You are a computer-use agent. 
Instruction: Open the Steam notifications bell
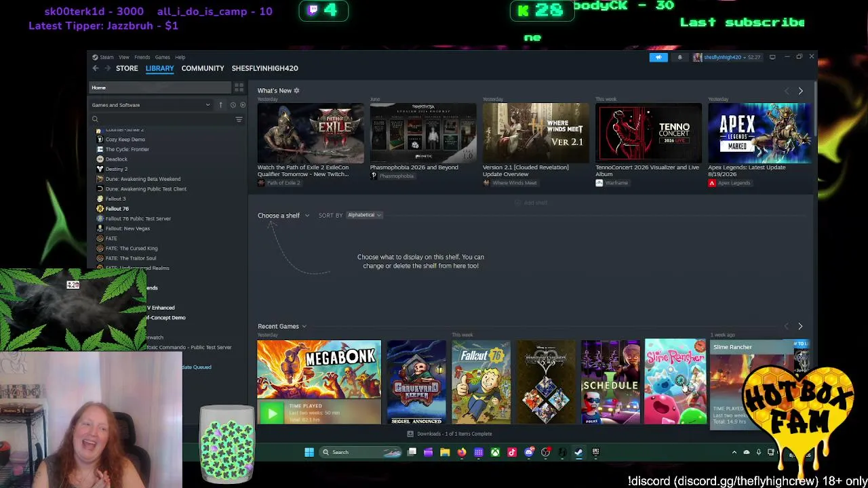click(679, 58)
